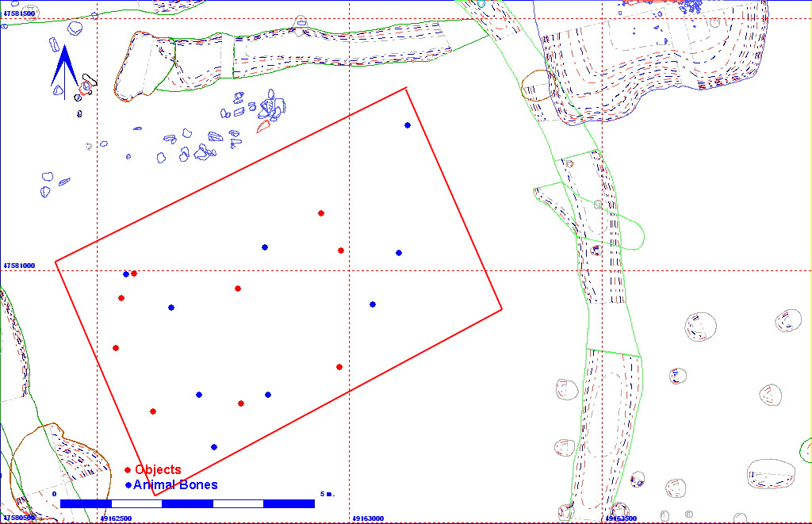
Task: Click the 47581000 northing coordinate label
Action: pyautogui.click(x=20, y=266)
